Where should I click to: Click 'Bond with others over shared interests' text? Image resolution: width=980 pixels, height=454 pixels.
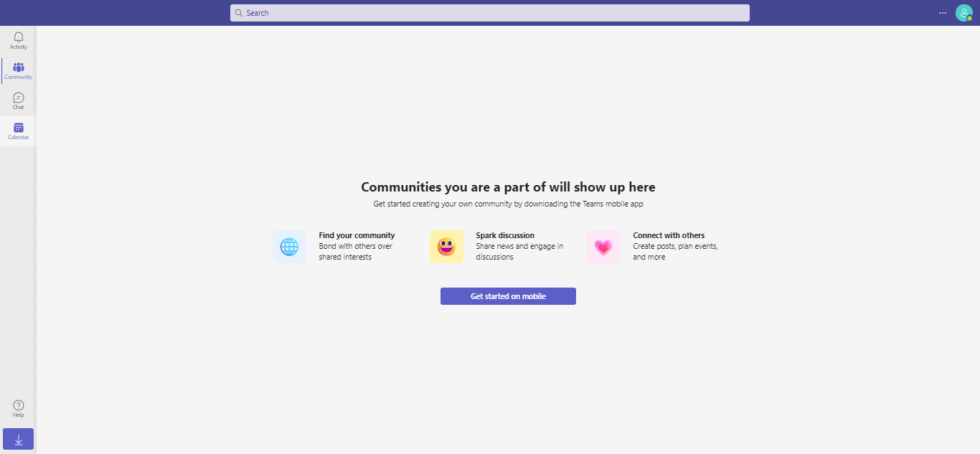coord(356,252)
